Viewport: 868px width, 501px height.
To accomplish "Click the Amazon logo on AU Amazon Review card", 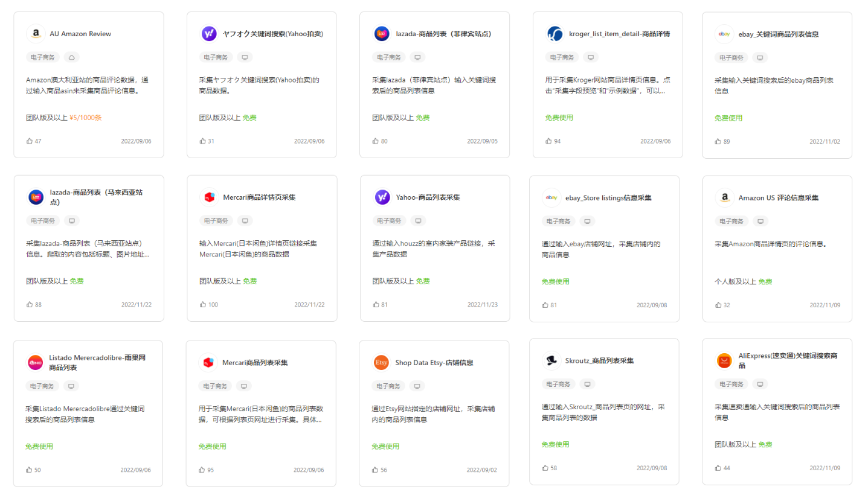I will click(36, 34).
